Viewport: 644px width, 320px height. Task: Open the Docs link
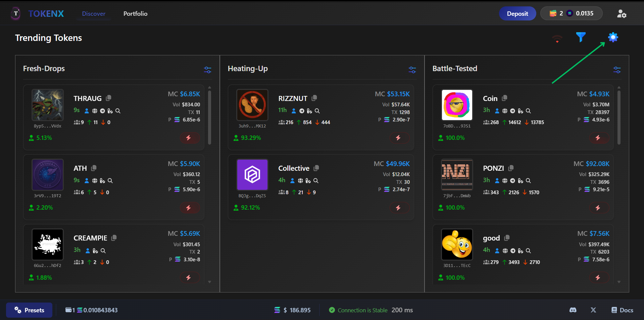pos(622,310)
